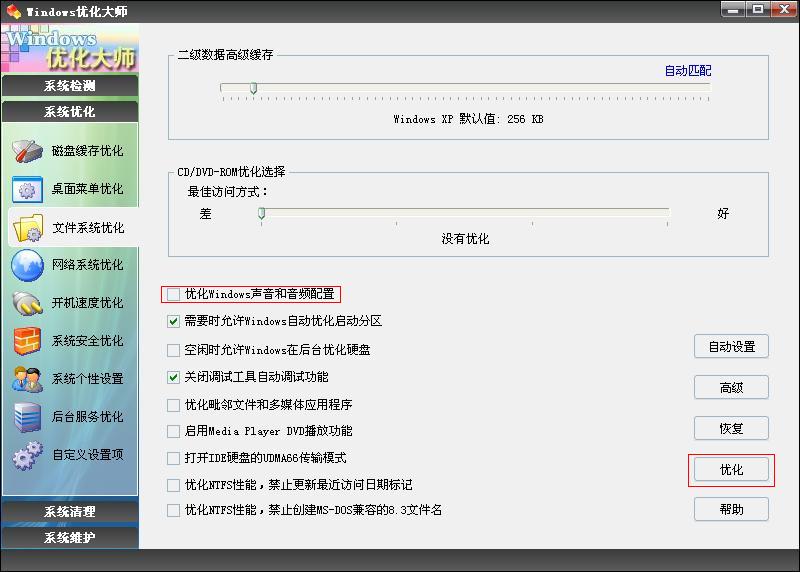The height and width of the screenshot is (572, 800).
Task: Enable 启用Media Player DVD播放功能
Action: click(x=173, y=431)
